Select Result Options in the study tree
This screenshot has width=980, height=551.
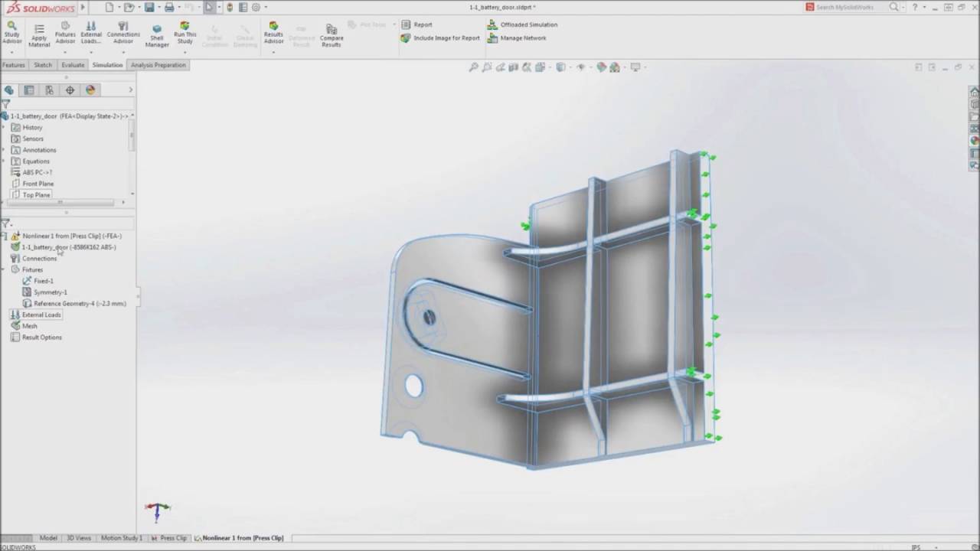[36, 337]
